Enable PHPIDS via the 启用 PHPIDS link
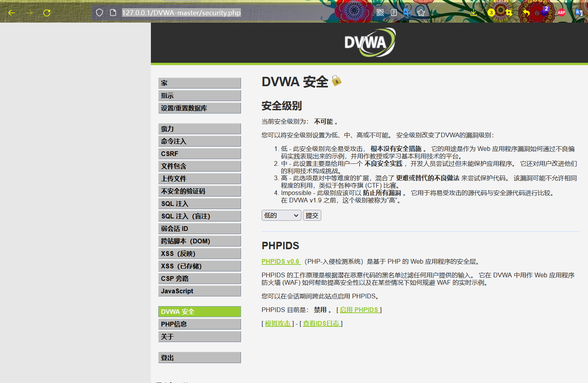588x383 pixels. [x=359, y=309]
